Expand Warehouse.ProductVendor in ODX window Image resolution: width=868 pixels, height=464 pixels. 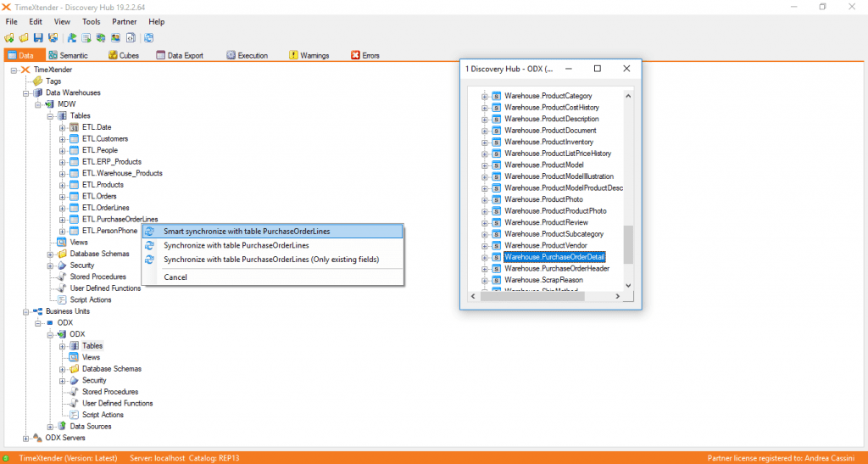484,246
